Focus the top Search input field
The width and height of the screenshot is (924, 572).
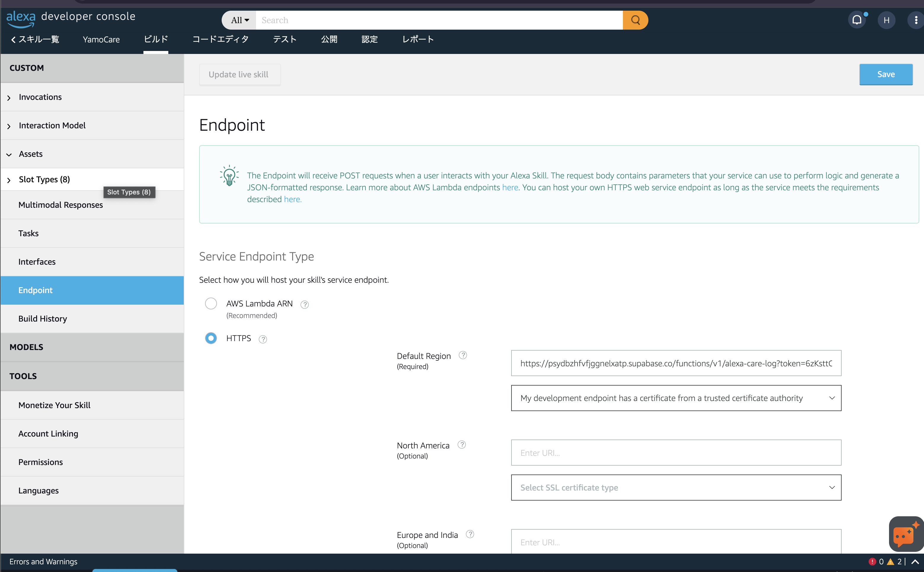439,20
